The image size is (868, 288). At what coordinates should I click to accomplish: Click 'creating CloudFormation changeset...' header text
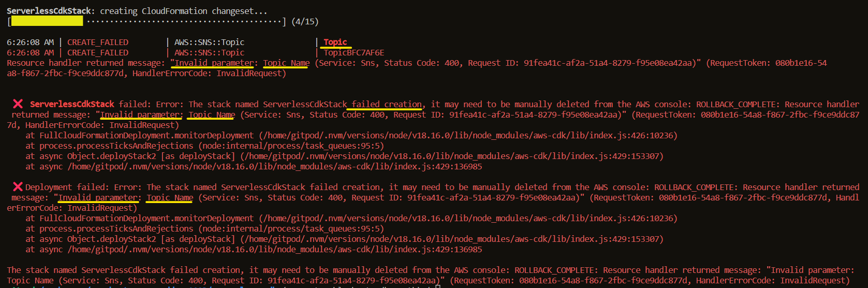coord(184,11)
